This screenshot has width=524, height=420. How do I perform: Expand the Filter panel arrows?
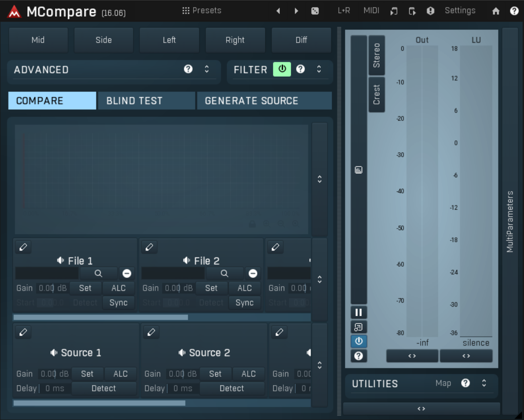(x=319, y=69)
